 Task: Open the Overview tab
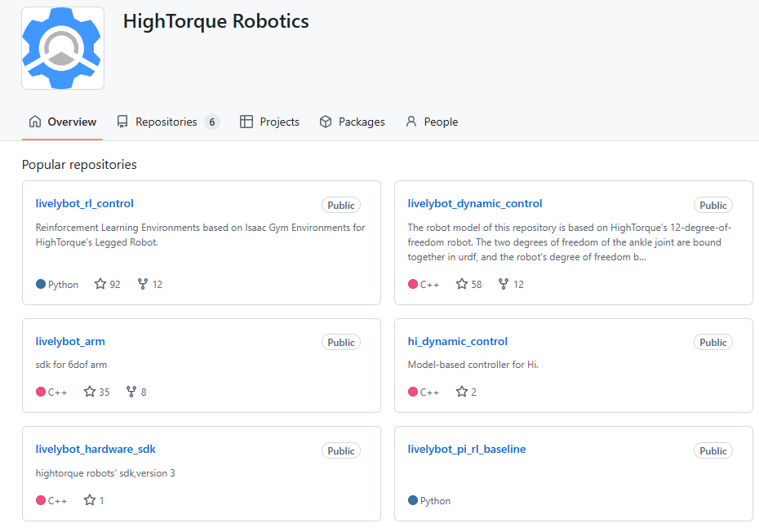pos(63,122)
